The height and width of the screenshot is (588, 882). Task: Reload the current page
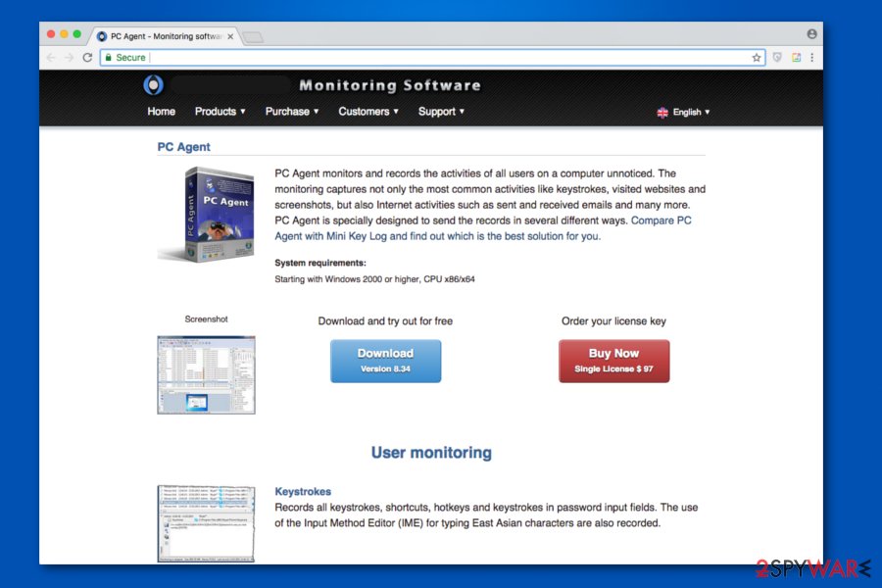[x=87, y=57]
